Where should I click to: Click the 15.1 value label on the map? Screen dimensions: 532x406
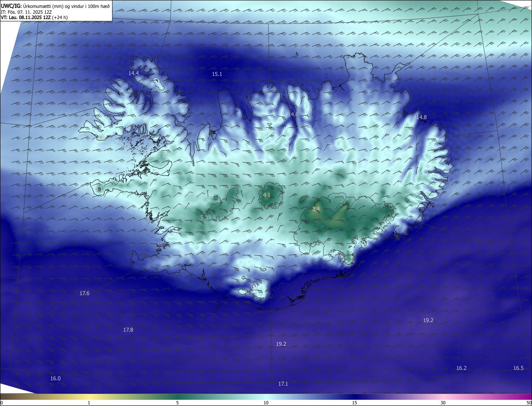pyautogui.click(x=217, y=74)
